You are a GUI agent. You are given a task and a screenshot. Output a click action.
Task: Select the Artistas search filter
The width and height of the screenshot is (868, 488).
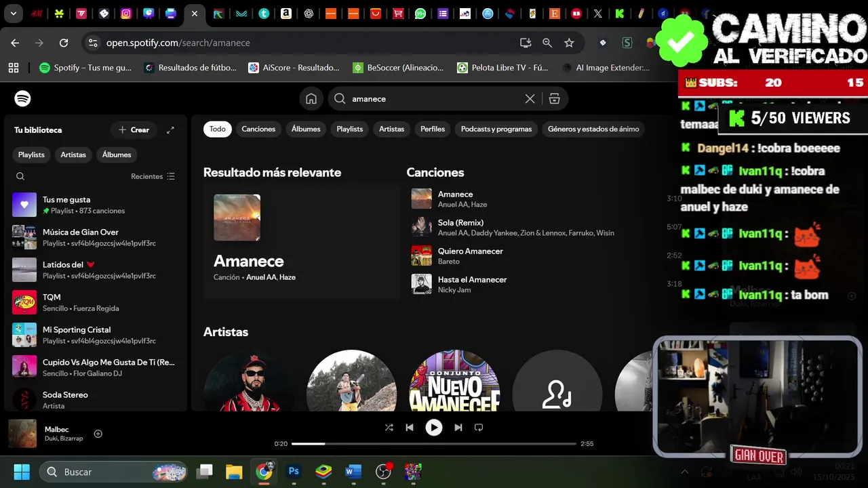[x=391, y=129]
